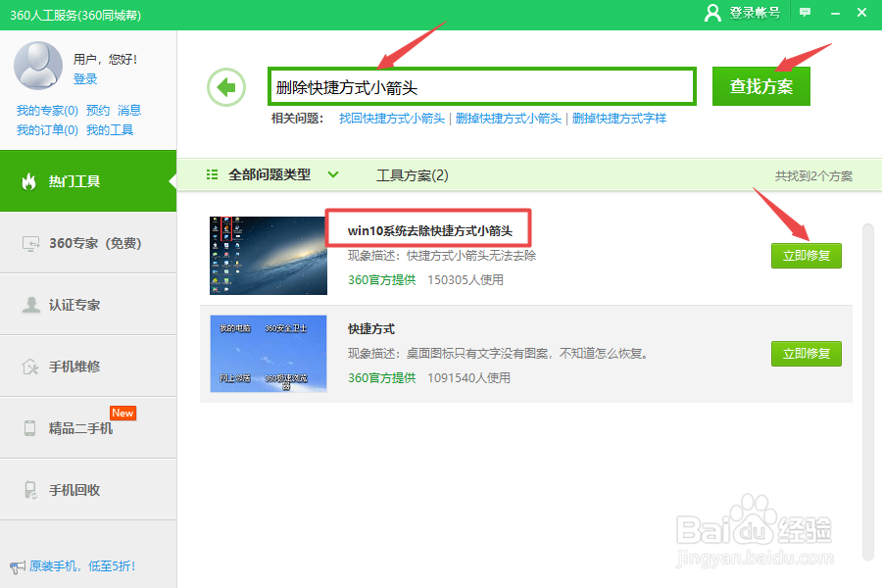
Task: Click 登录帐号 in the title bar
Action: [755, 13]
